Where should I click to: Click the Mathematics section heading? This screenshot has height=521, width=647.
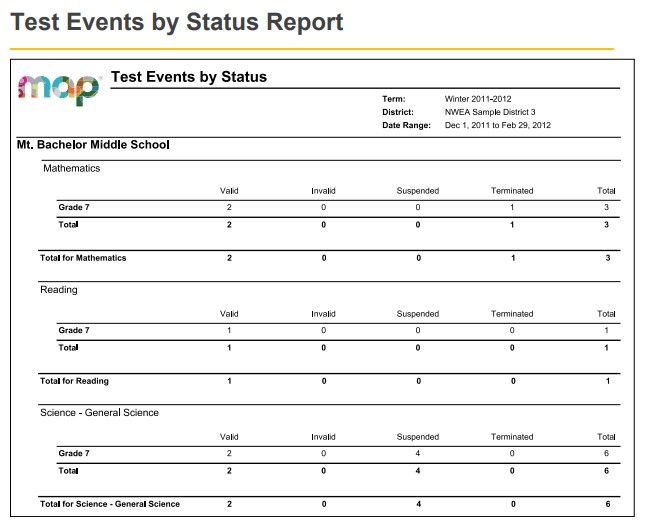tap(71, 168)
